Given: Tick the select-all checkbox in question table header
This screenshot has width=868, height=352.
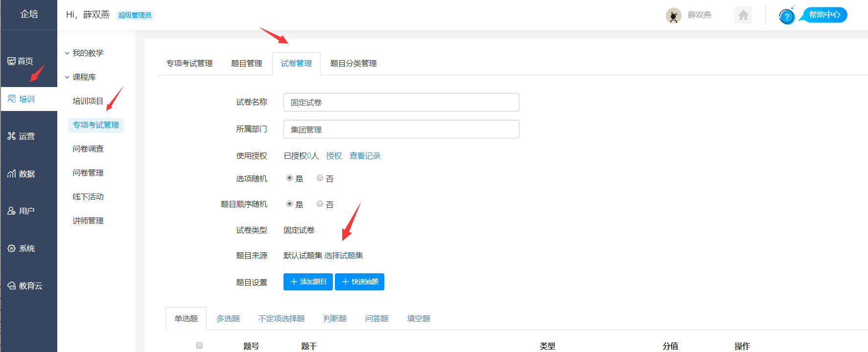Looking at the screenshot, I should (199, 345).
